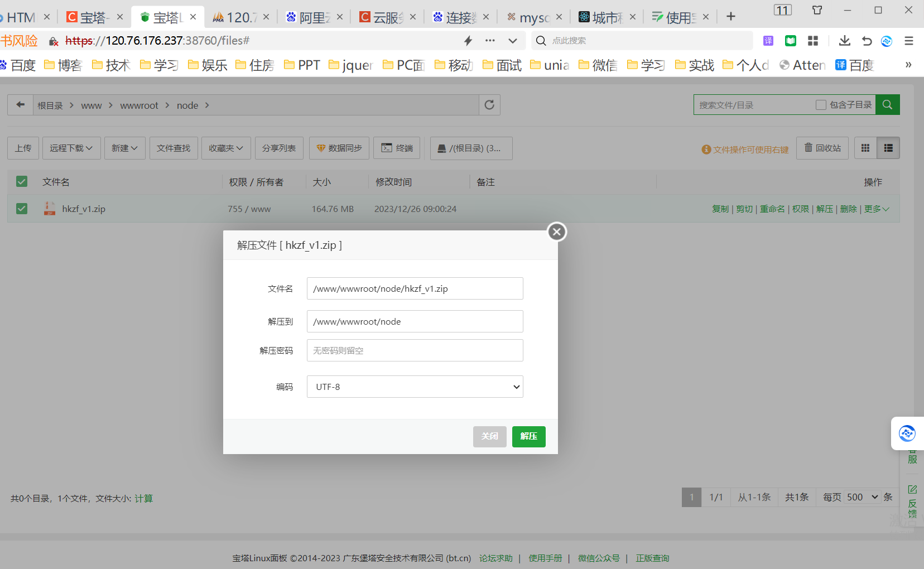Open 微信公众号 footer link

pos(599,558)
